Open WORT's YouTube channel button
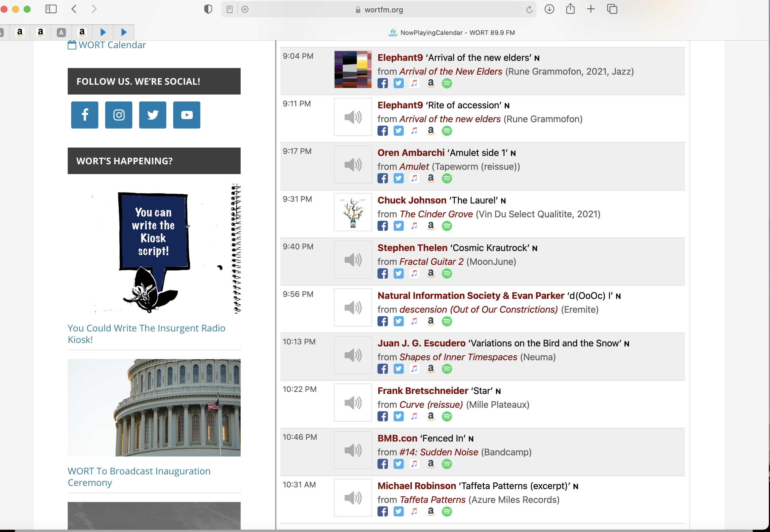The image size is (770, 532). [x=187, y=115]
